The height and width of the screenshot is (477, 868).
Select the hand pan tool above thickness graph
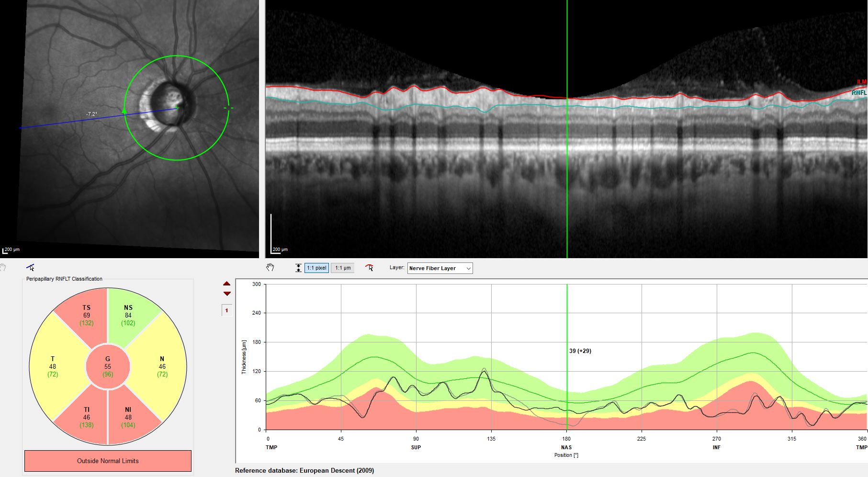pyautogui.click(x=270, y=268)
